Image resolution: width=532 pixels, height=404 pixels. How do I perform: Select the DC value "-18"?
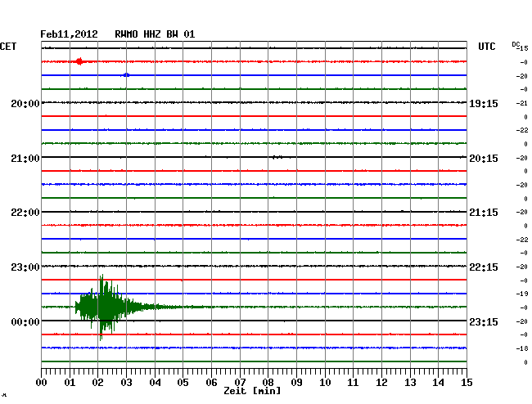pyautogui.click(x=521, y=348)
